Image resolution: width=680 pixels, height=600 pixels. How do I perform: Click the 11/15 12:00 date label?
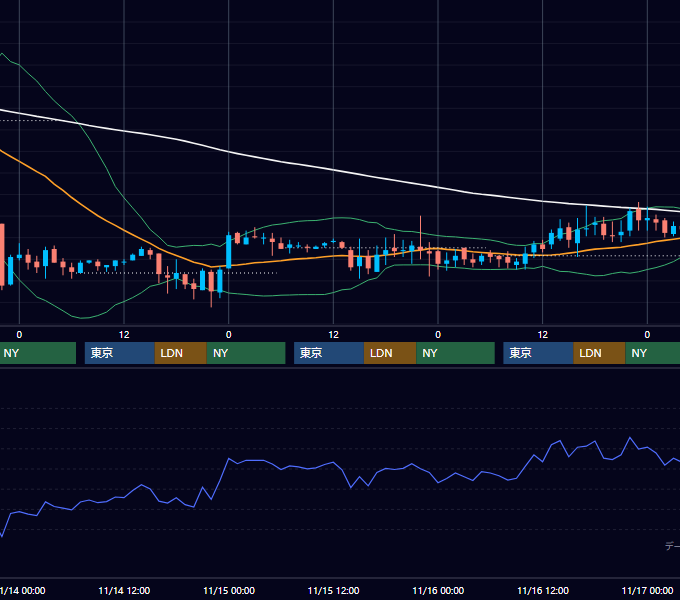pyautogui.click(x=333, y=590)
